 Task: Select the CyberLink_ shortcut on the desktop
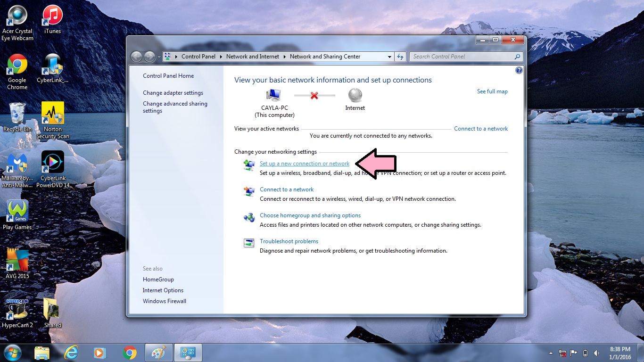tap(52, 69)
